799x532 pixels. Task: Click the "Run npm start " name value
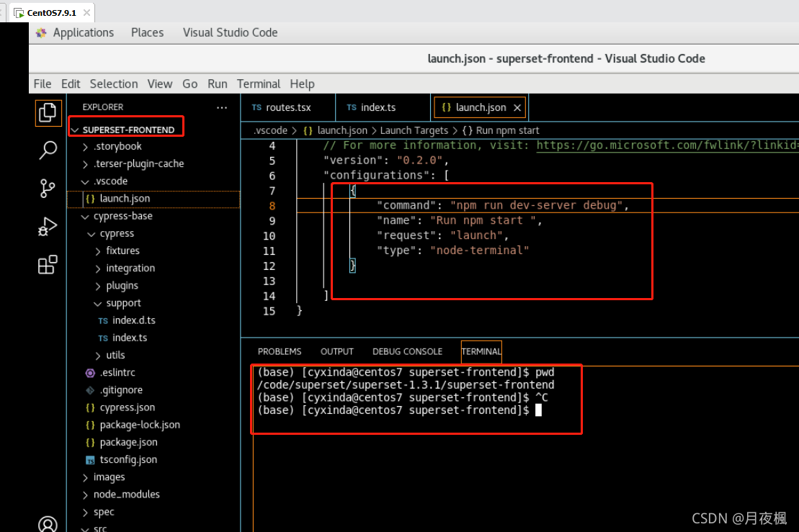[x=483, y=220]
